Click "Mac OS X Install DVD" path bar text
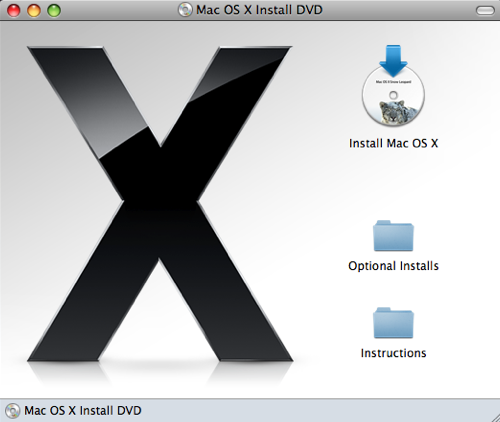500x422 pixels. tap(83, 411)
